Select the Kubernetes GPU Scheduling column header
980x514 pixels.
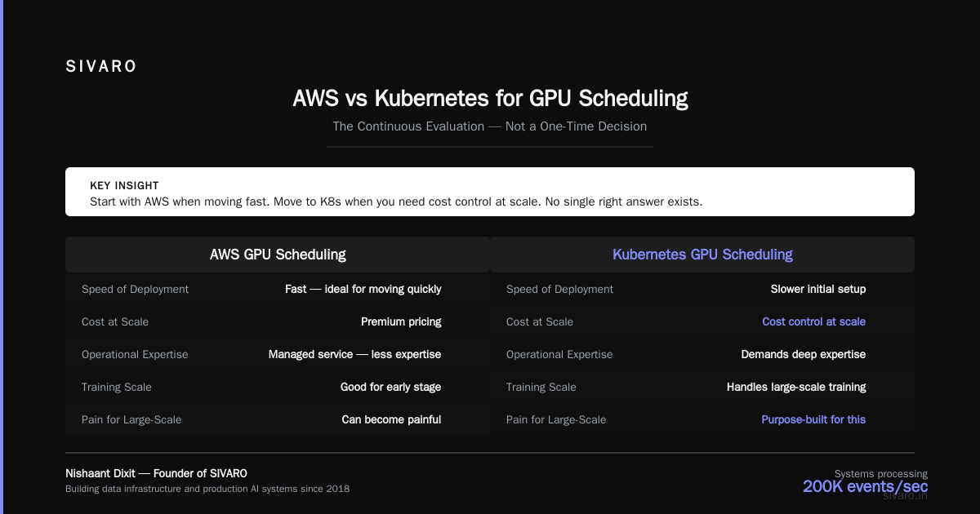click(x=702, y=255)
